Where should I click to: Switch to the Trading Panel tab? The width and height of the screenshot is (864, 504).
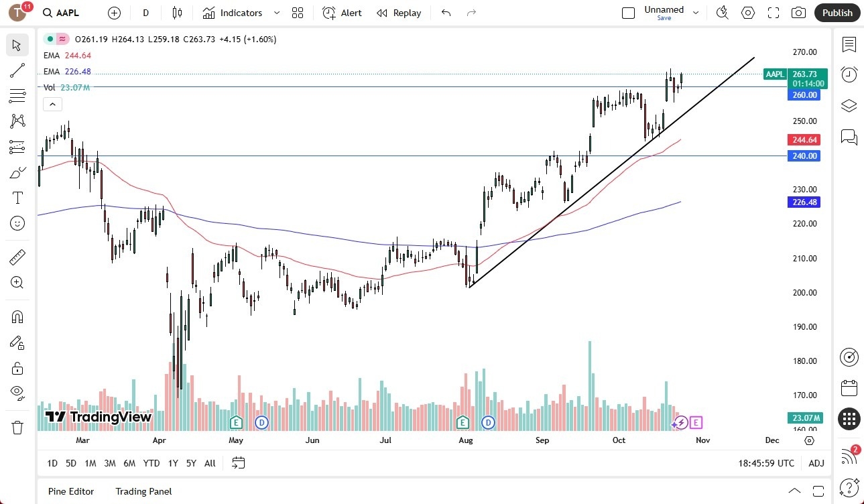pos(143,491)
